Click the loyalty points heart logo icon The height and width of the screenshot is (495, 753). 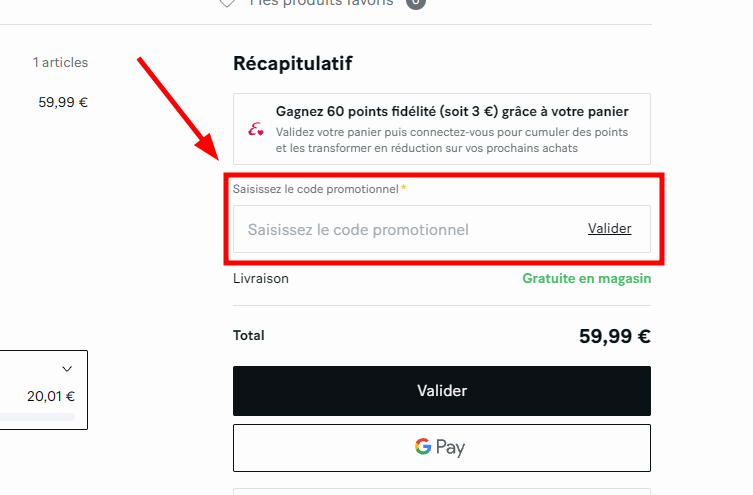[256, 129]
